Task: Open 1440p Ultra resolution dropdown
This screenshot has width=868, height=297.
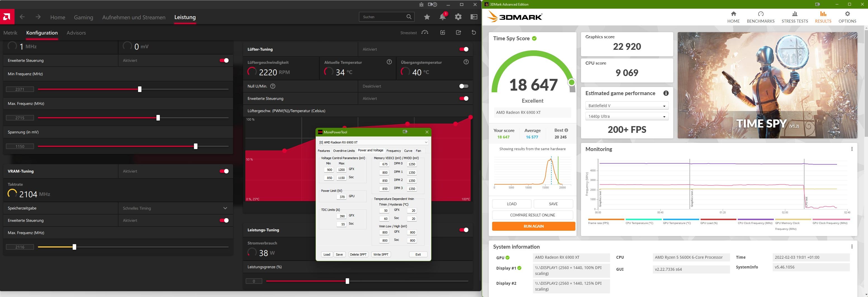Action: point(627,116)
